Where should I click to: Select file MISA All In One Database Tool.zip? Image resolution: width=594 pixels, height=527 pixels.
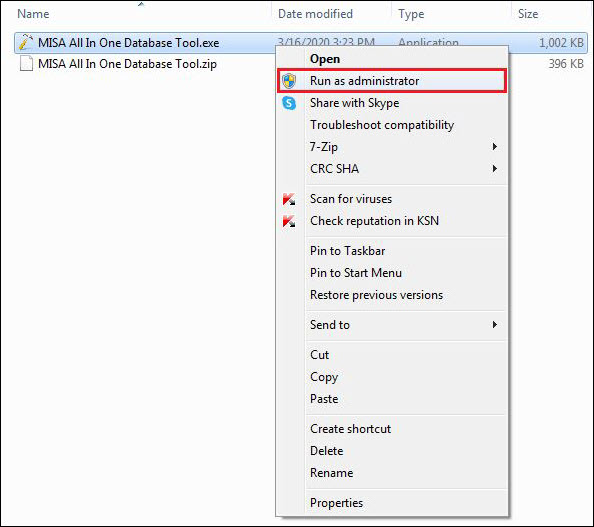[x=127, y=64]
